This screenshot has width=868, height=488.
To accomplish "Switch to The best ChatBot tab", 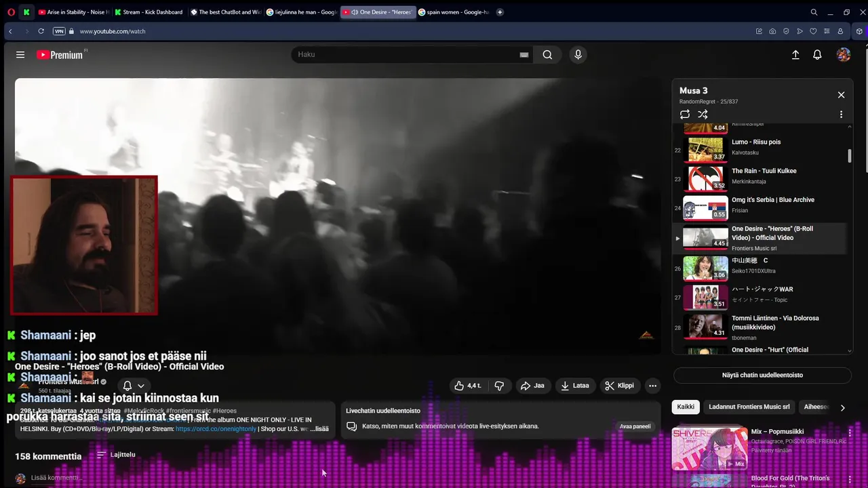I will tap(226, 12).
